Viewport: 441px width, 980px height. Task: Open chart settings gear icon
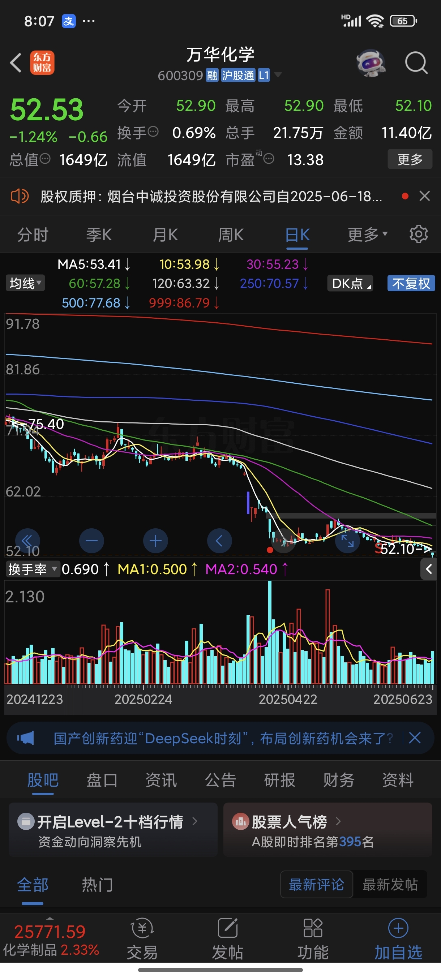pos(419,235)
